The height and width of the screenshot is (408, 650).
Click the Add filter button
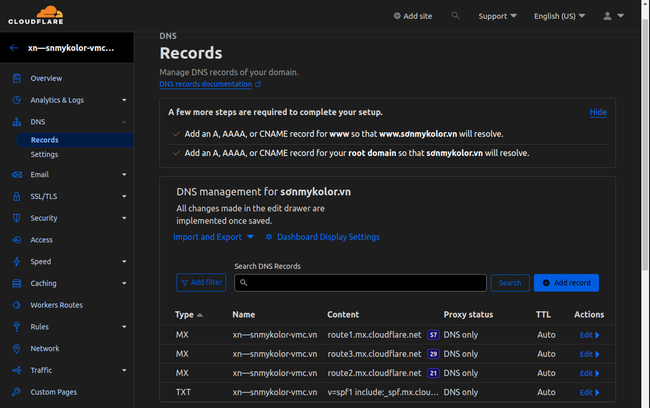pos(201,282)
